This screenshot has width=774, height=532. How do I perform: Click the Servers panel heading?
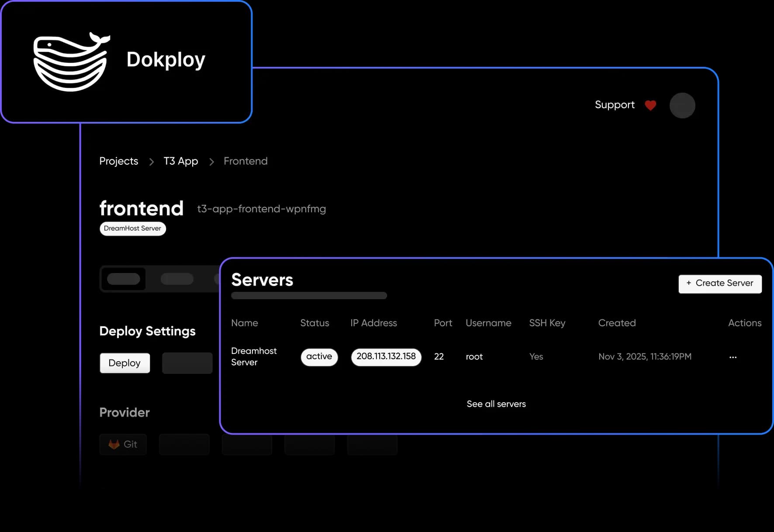pyautogui.click(x=262, y=280)
